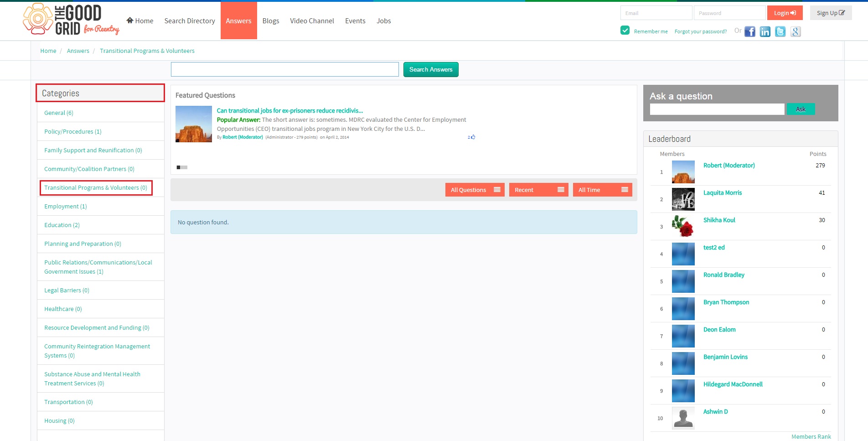Open Community/Coalition Partners category
Screen dimensions: 868x441
tap(89, 169)
